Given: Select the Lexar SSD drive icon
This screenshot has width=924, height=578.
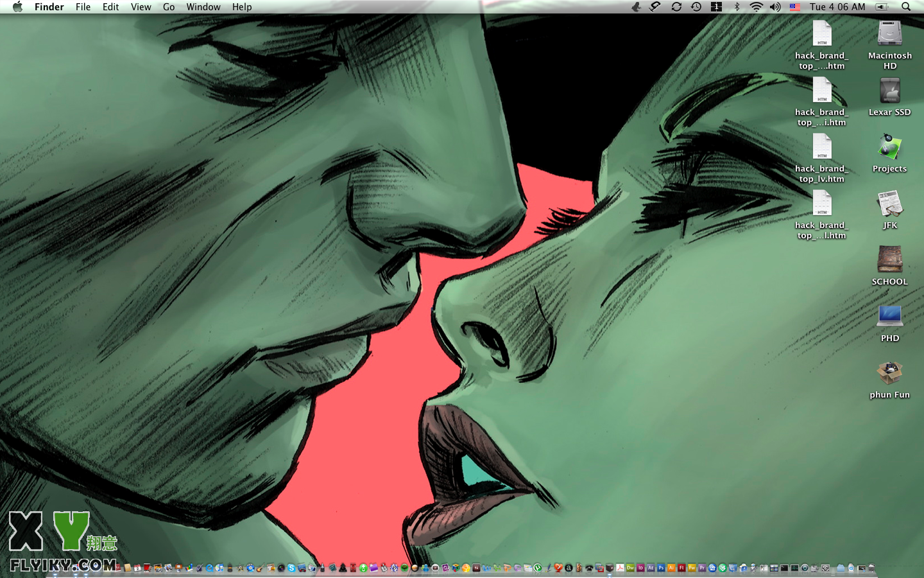Looking at the screenshot, I should click(889, 91).
